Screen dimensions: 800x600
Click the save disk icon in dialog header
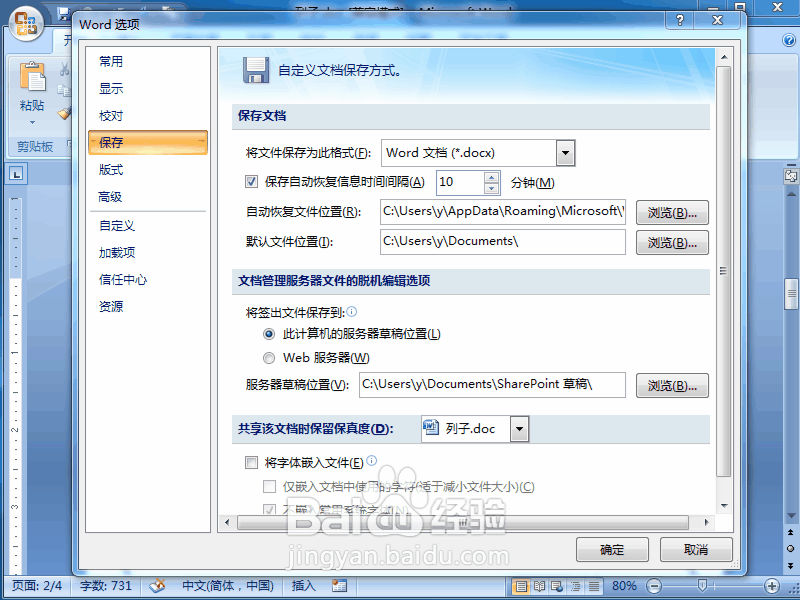point(256,70)
